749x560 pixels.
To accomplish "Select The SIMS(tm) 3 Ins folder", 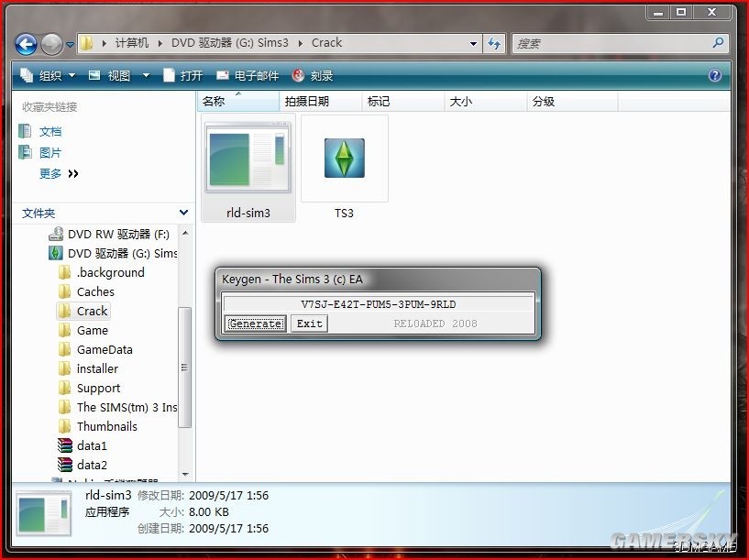I will click(x=117, y=407).
